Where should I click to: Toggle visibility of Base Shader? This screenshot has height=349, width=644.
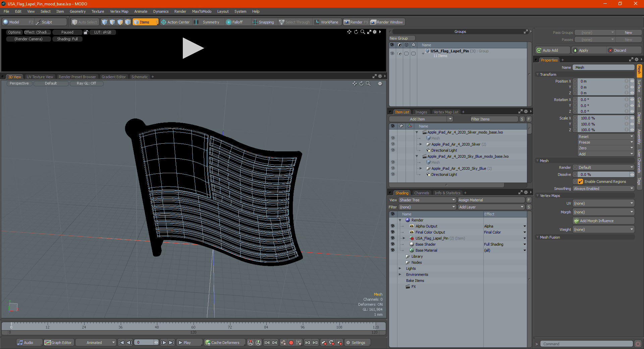(x=392, y=244)
